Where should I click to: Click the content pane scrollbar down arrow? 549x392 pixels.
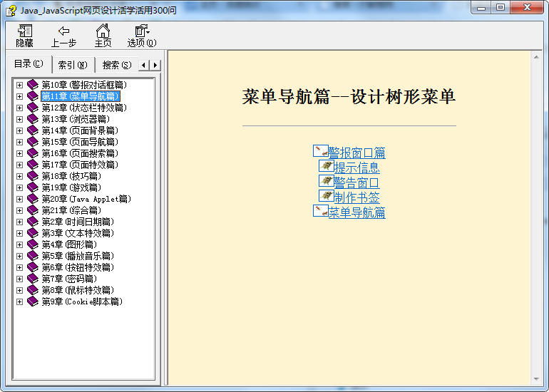(537, 378)
